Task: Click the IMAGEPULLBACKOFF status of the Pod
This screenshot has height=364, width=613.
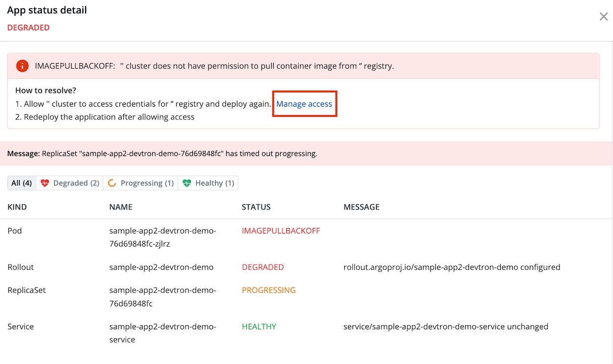Action: (x=281, y=230)
